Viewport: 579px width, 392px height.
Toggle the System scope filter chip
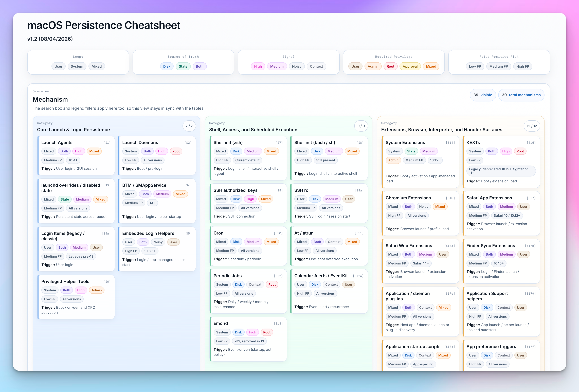77,66
